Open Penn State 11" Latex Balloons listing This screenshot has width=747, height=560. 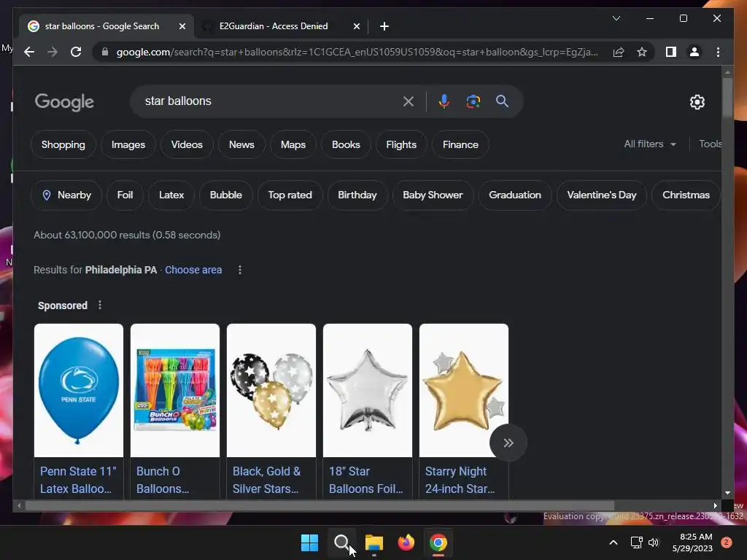point(78,480)
